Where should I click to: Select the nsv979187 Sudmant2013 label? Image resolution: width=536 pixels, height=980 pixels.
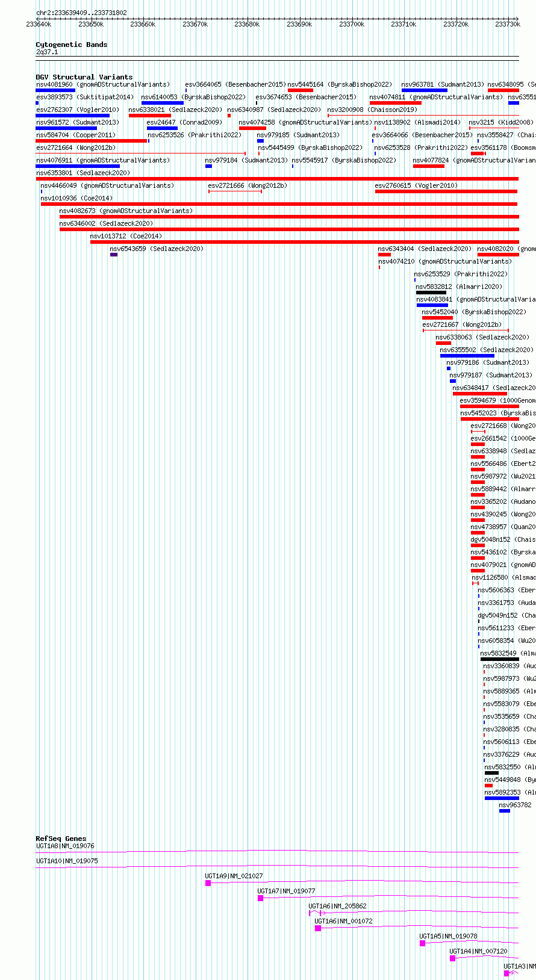click(x=491, y=375)
